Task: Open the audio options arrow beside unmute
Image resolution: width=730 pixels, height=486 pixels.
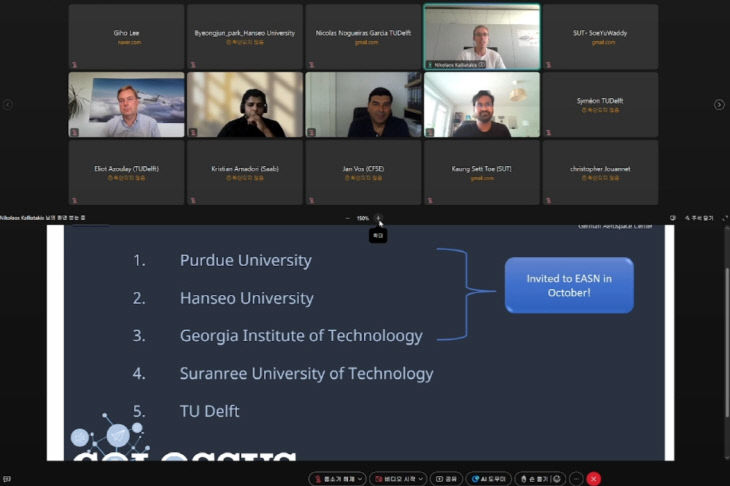Action: click(360, 479)
